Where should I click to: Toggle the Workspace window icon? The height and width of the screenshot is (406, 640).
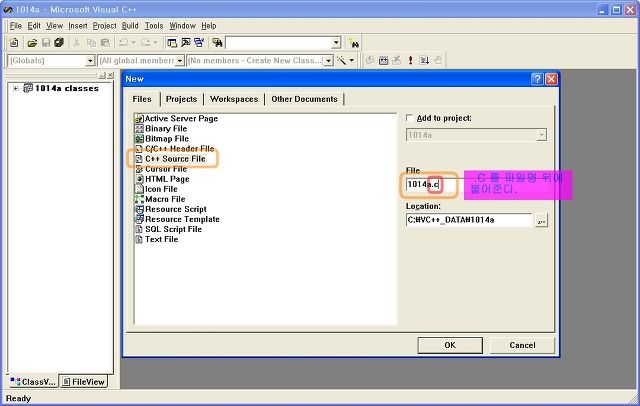click(x=172, y=42)
